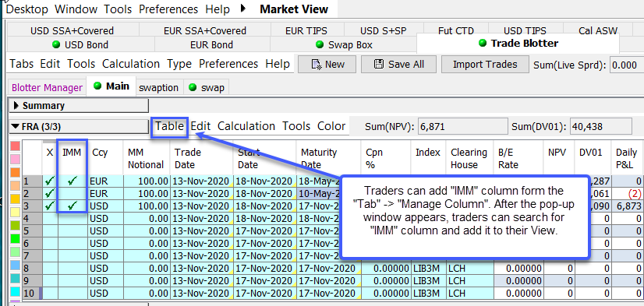Pick the cyan color swatch
The image size is (644, 306).
15,291
